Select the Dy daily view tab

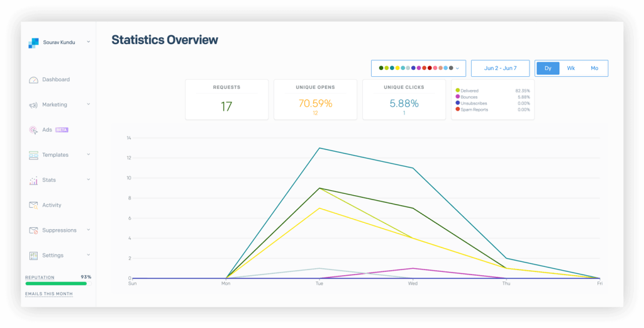548,68
